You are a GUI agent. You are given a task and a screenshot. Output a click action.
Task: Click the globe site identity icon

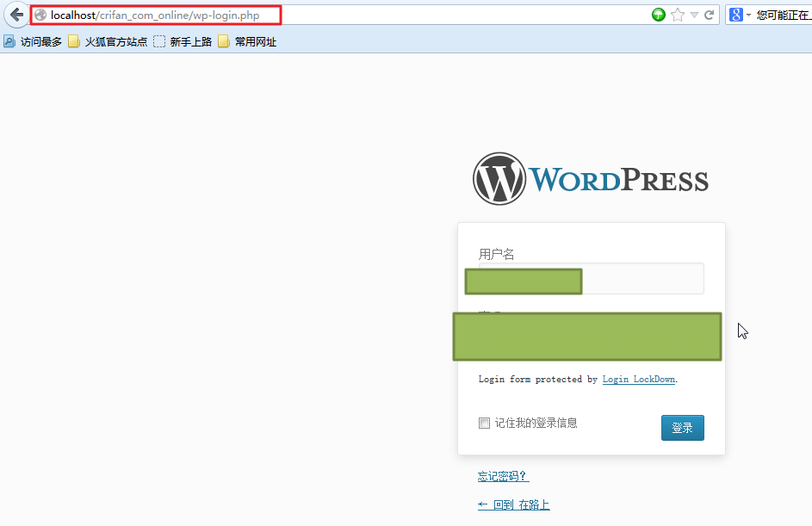[x=40, y=15]
